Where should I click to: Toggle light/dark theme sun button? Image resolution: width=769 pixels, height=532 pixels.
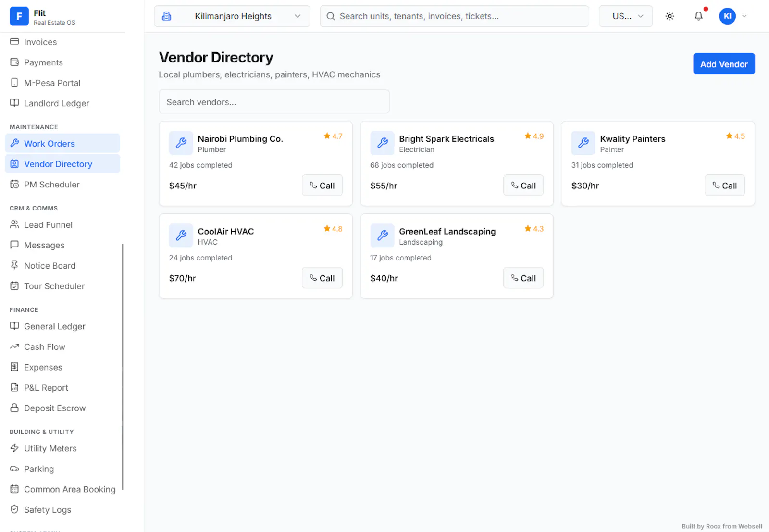[x=670, y=16]
